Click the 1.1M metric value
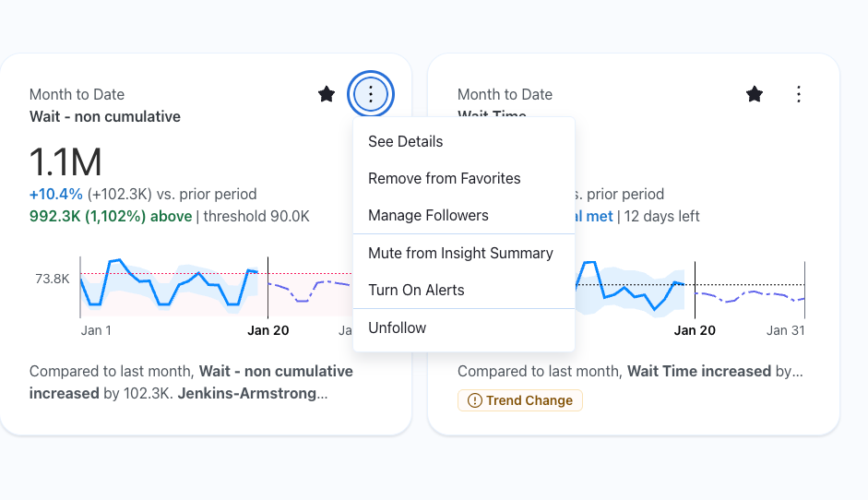The height and width of the screenshot is (500, 868). pyautogui.click(x=65, y=163)
